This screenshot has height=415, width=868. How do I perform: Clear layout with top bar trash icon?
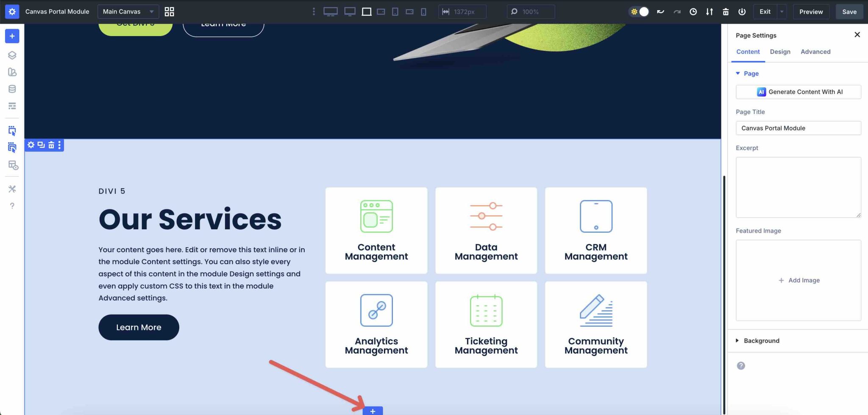(x=726, y=11)
